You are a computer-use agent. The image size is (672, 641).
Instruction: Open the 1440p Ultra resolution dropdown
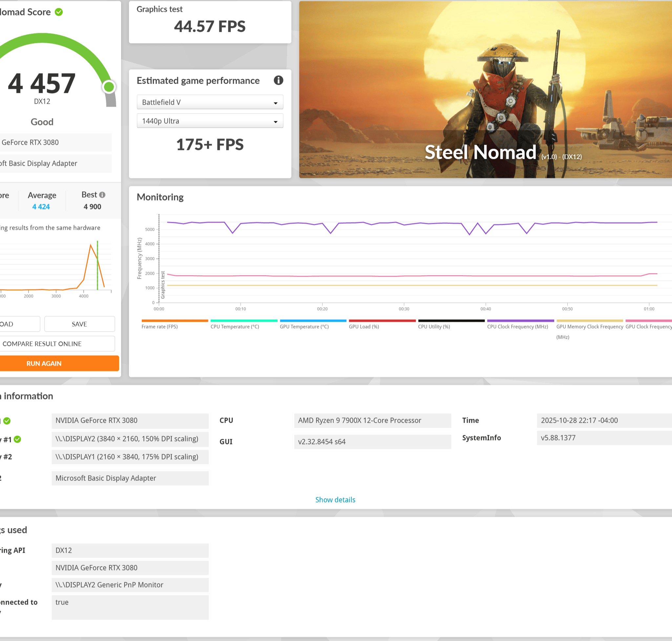pyautogui.click(x=210, y=121)
